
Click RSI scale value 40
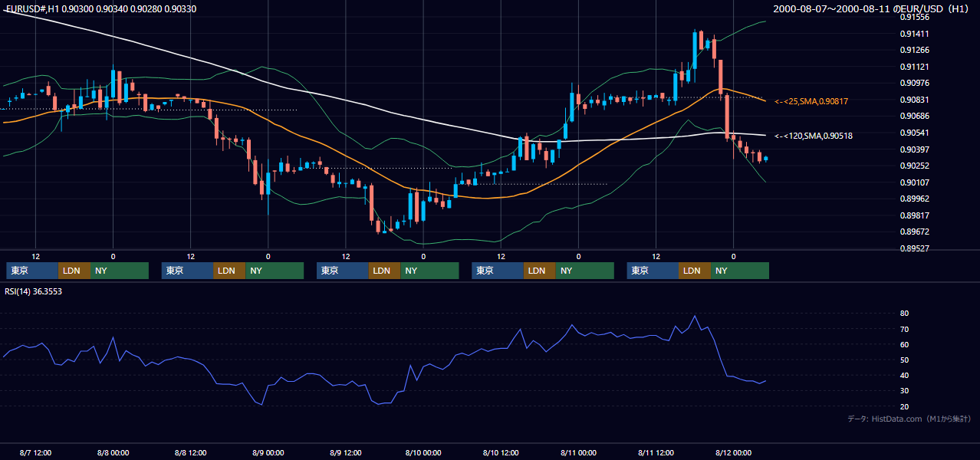(x=905, y=376)
